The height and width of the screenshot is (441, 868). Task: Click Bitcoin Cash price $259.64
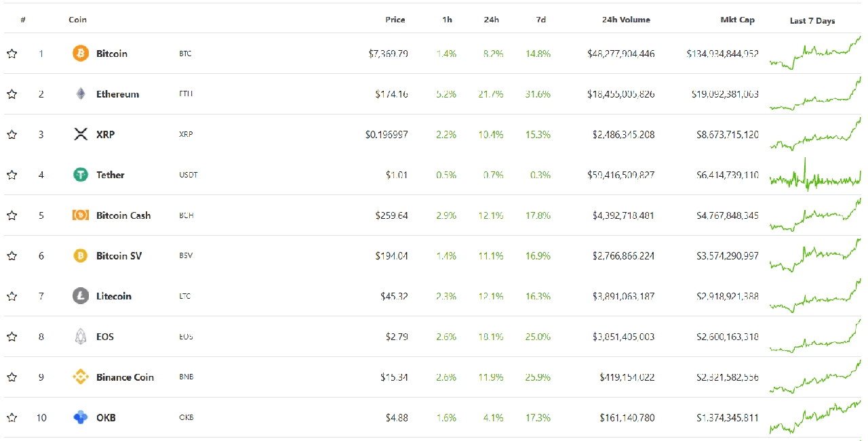coord(391,215)
